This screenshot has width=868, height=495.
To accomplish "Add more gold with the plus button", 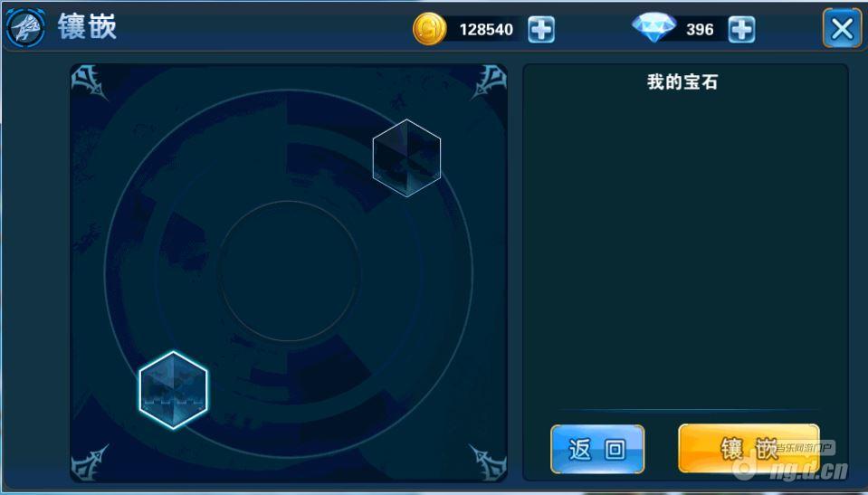I will pyautogui.click(x=541, y=29).
